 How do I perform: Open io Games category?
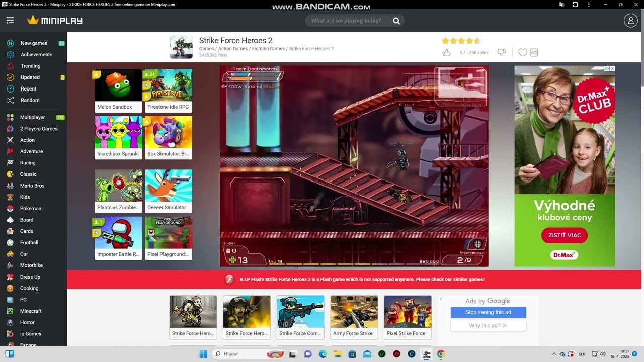(31, 334)
